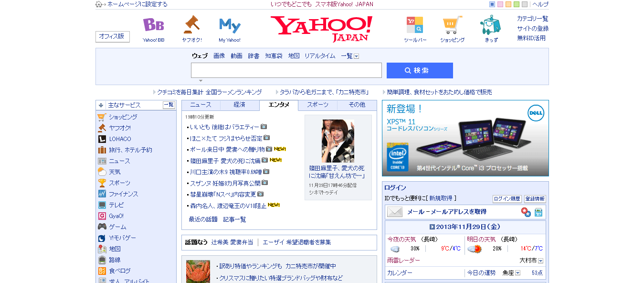Open the Toolbar (ツールバー) icon
This screenshot has width=644, height=283.
pos(414,25)
